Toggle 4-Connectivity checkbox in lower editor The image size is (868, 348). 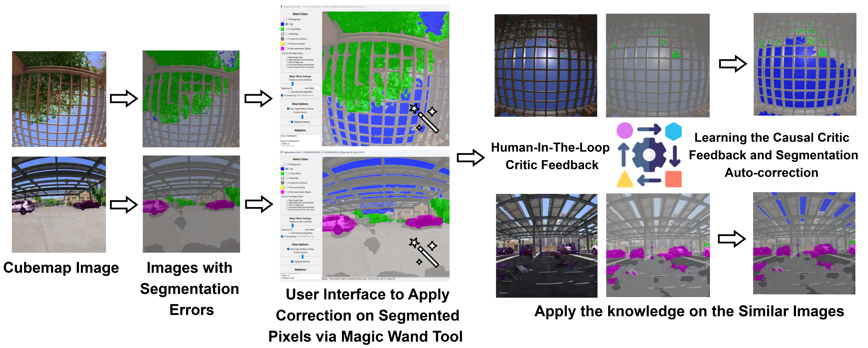pos(282,237)
